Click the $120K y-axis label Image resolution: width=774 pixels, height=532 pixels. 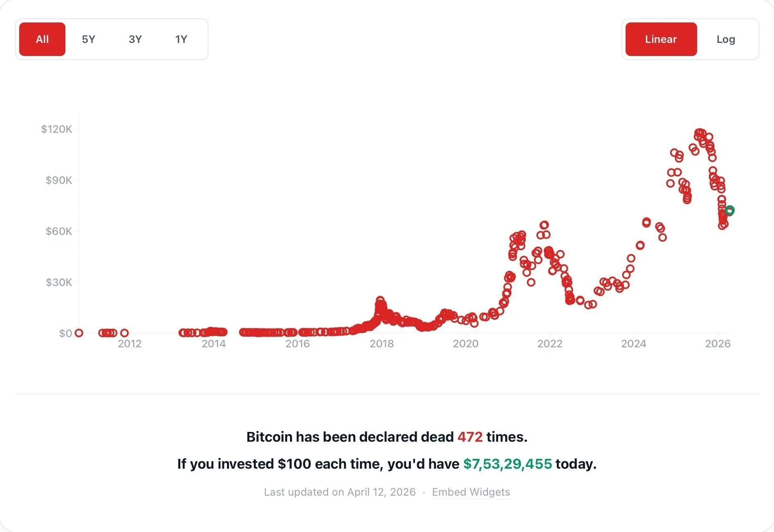56,129
